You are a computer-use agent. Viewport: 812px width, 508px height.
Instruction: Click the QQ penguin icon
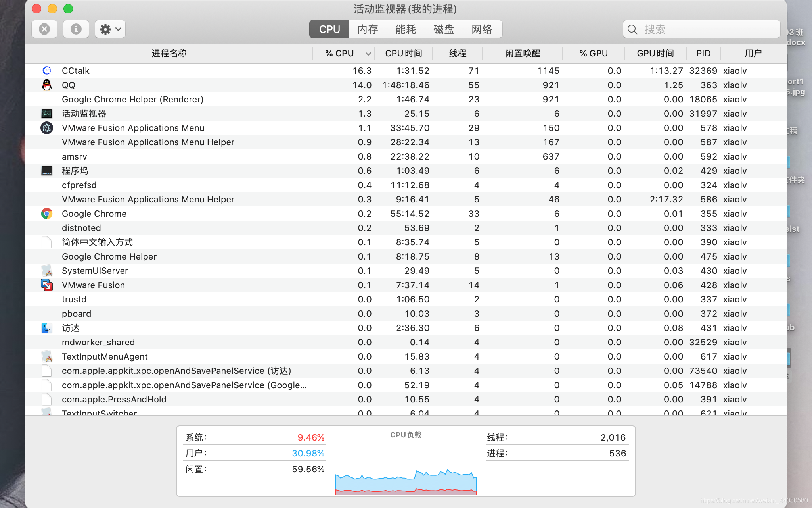click(x=47, y=85)
